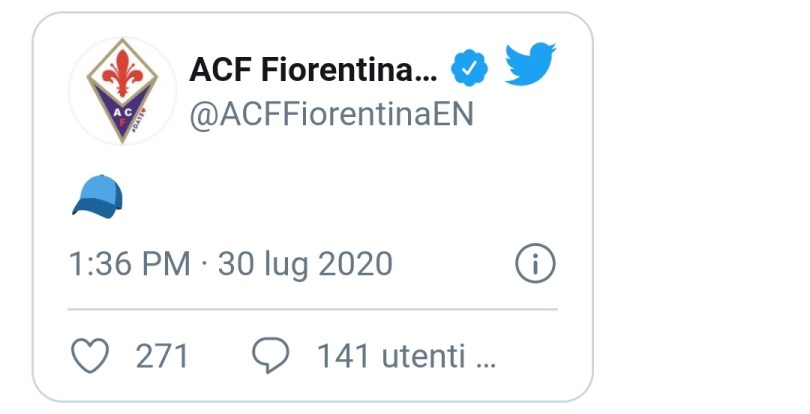Viewport: 810px width, 414px height.
Task: Open replies with the speech bubble icon
Action: click(x=270, y=355)
